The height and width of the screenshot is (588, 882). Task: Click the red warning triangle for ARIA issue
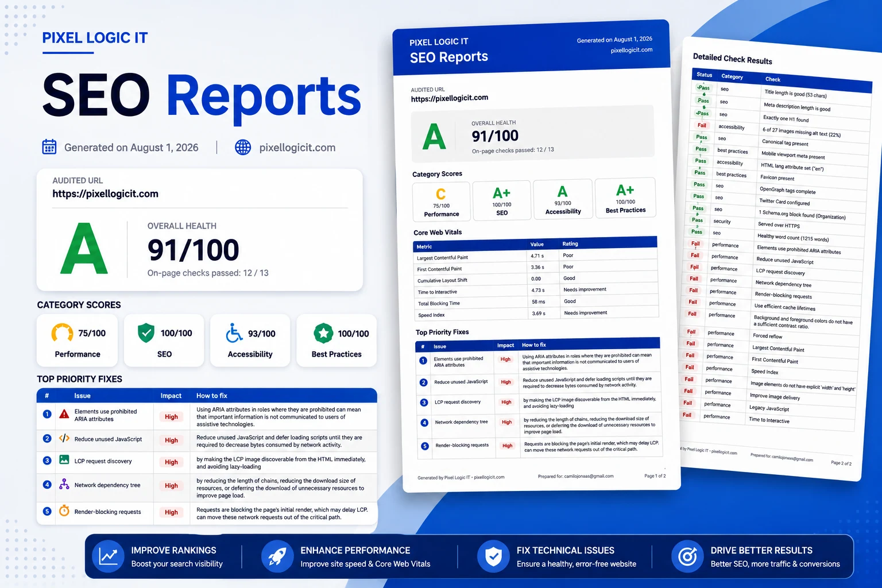(64, 414)
